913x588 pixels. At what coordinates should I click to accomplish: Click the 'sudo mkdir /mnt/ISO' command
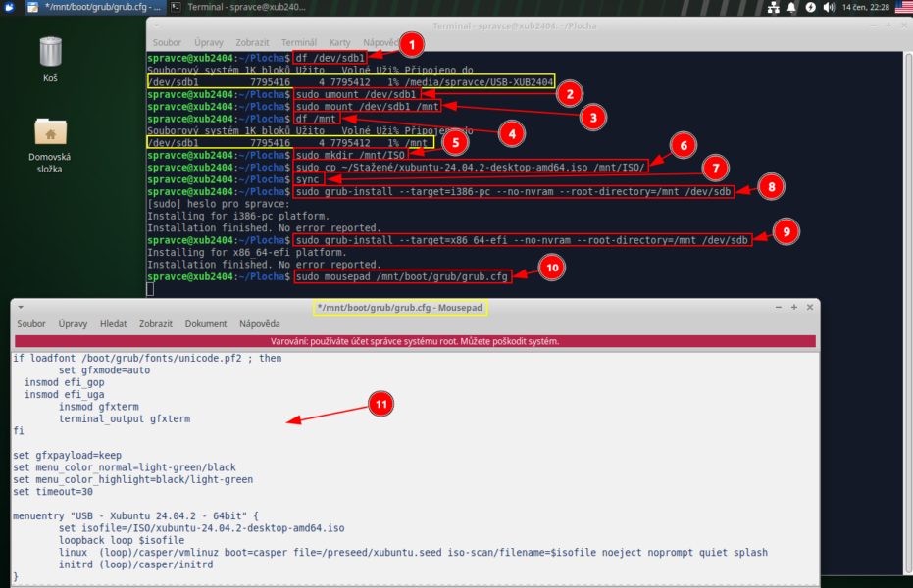pyautogui.click(x=350, y=155)
